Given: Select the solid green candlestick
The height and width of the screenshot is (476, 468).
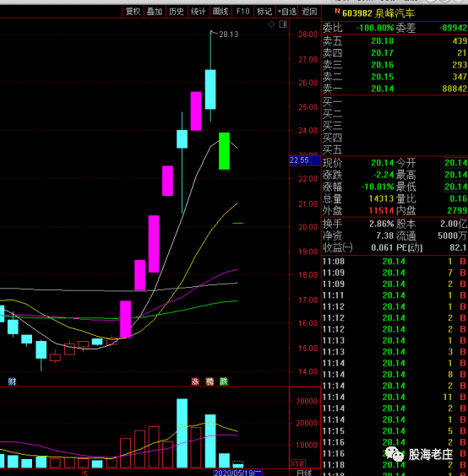Looking at the screenshot, I should tap(224, 151).
